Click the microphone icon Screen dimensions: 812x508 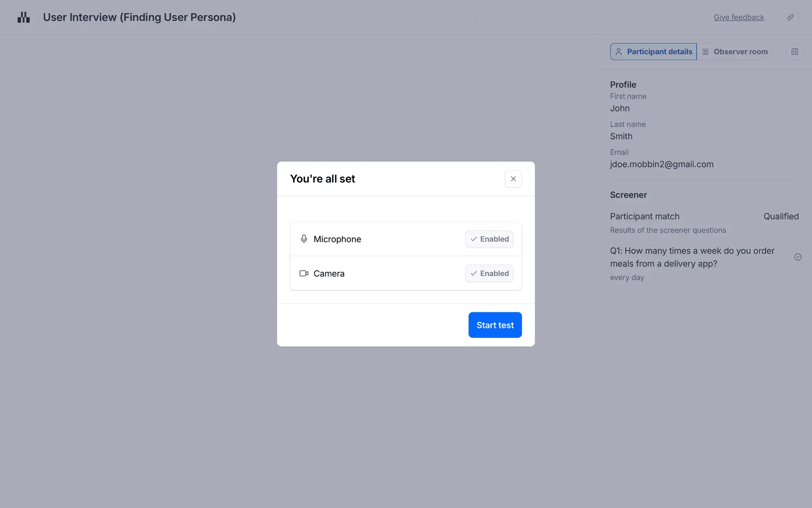click(x=304, y=239)
